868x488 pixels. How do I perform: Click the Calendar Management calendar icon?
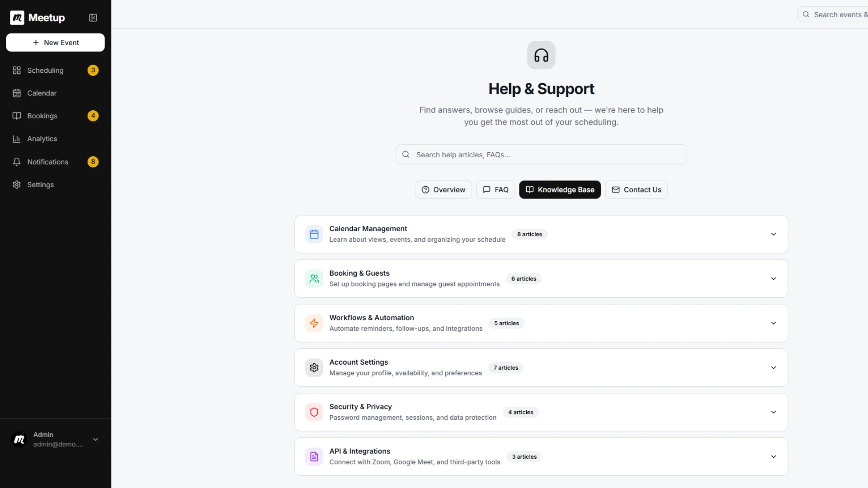pos(314,234)
